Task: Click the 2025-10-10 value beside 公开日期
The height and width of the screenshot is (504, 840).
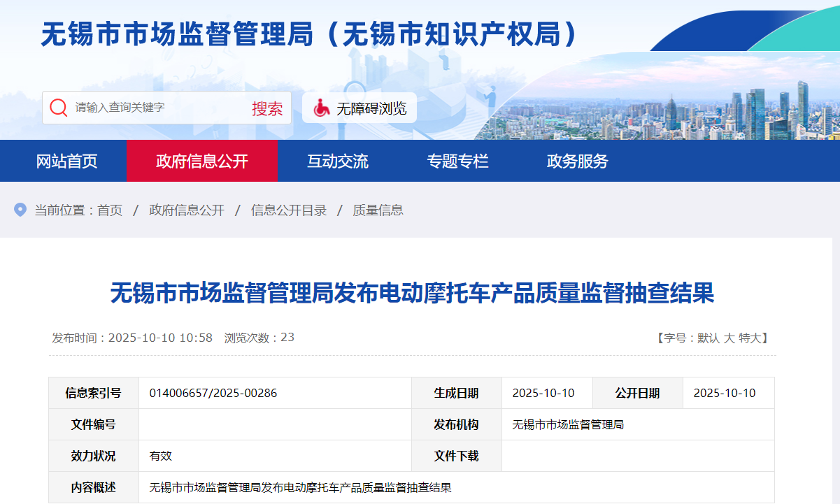Action: (725, 393)
